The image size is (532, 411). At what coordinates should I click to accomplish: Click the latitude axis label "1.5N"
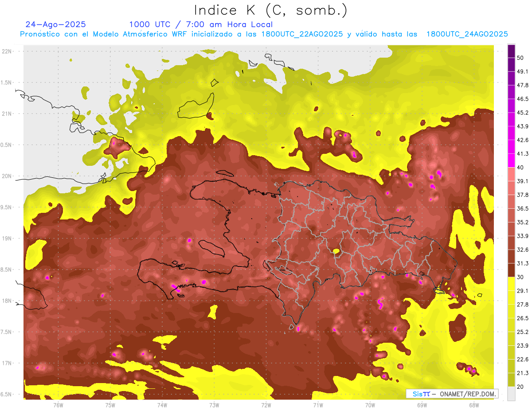click(7, 83)
